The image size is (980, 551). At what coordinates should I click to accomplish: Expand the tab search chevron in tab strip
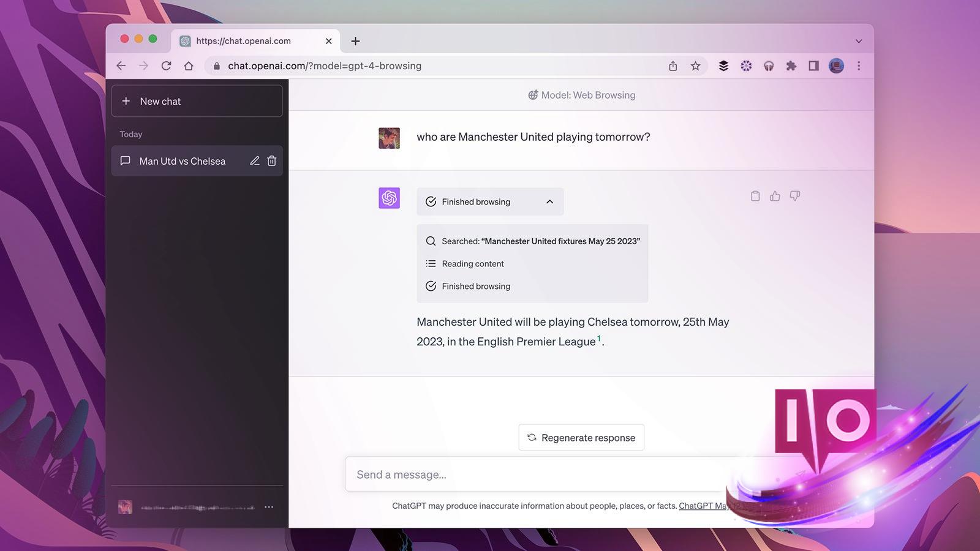click(859, 41)
